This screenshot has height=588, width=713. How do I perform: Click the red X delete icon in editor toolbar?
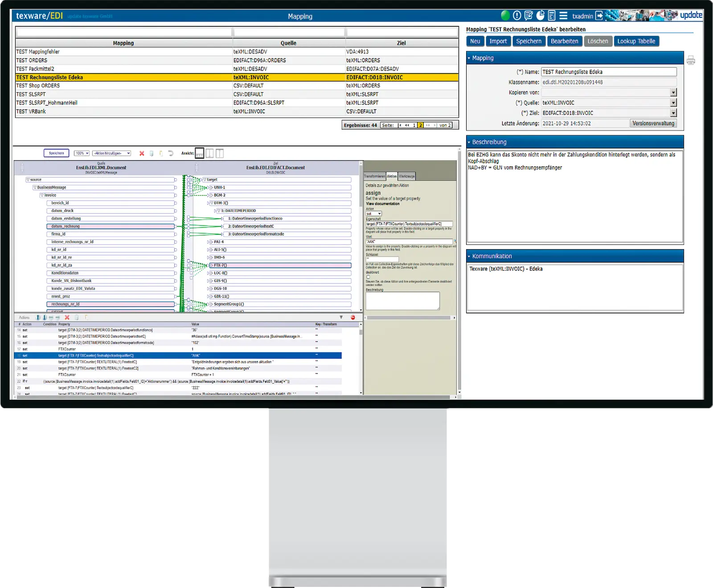(x=142, y=153)
